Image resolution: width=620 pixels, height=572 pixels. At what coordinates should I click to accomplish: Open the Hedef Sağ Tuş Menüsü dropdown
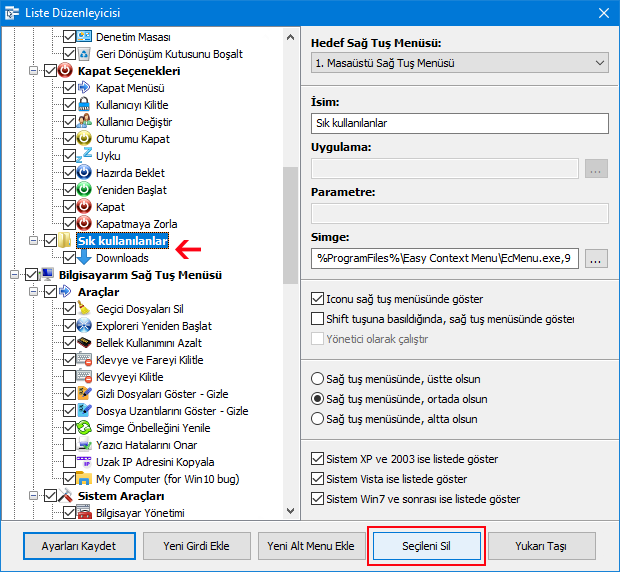tap(459, 64)
